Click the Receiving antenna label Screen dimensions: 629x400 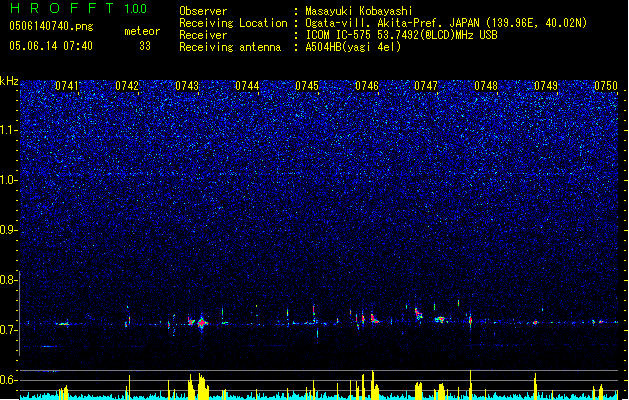click(230, 47)
